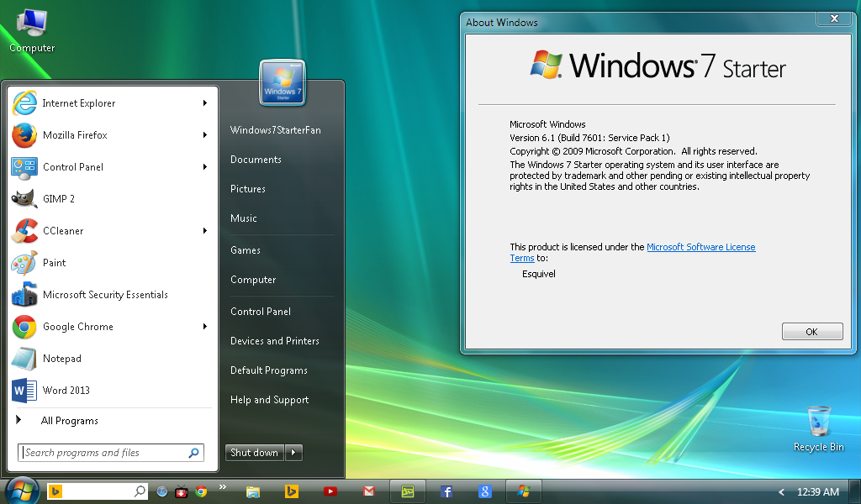
Task: Open Documents from the Start menu
Action: [x=256, y=160]
